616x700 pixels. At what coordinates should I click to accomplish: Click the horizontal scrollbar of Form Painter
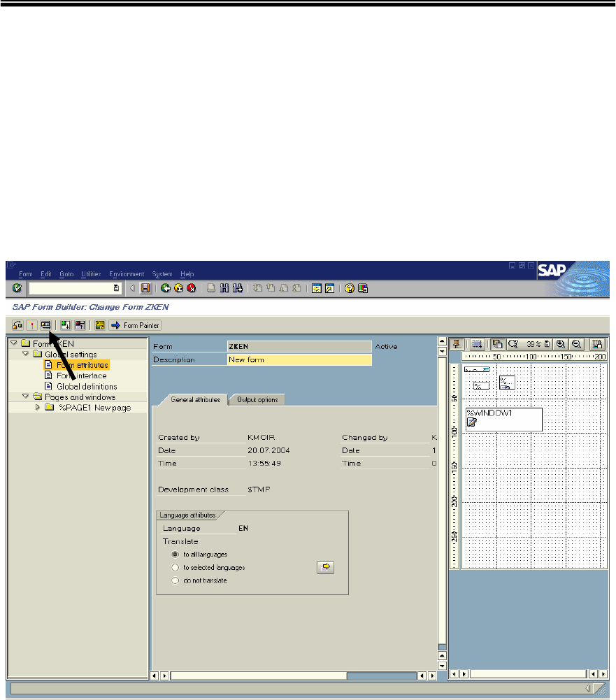[x=528, y=673]
